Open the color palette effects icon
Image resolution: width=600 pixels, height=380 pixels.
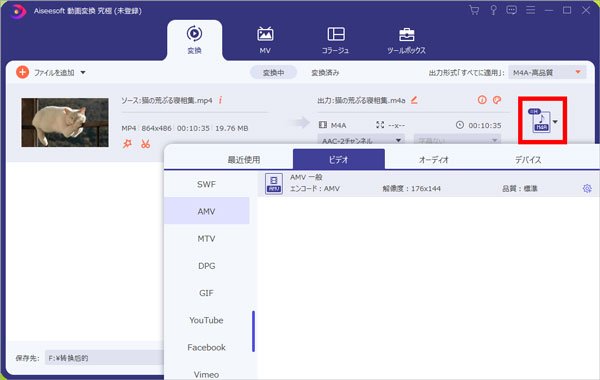[x=497, y=100]
